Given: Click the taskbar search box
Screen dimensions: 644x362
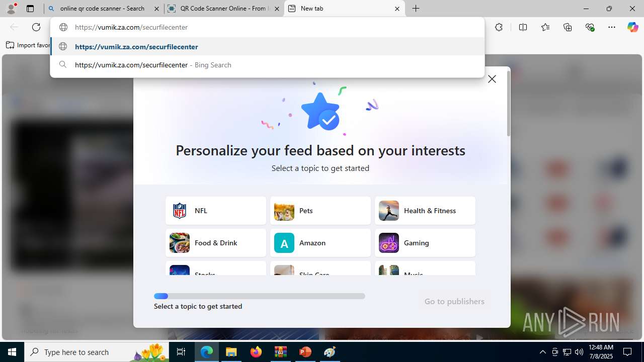Looking at the screenshot, I should pyautogui.click(x=97, y=352).
